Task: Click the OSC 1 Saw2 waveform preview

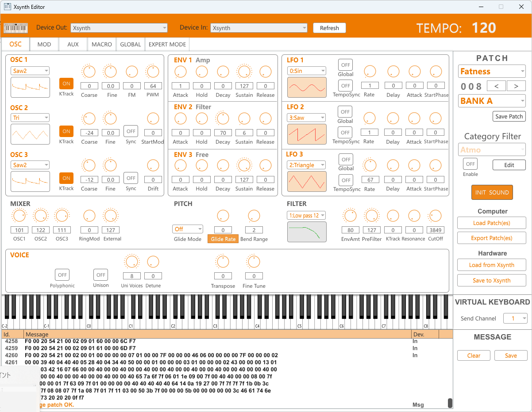Action: [30, 87]
